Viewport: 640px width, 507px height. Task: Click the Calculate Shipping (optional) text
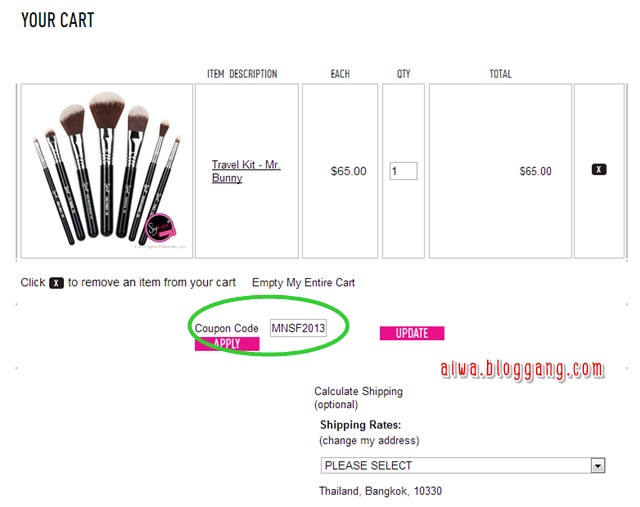coord(358,398)
